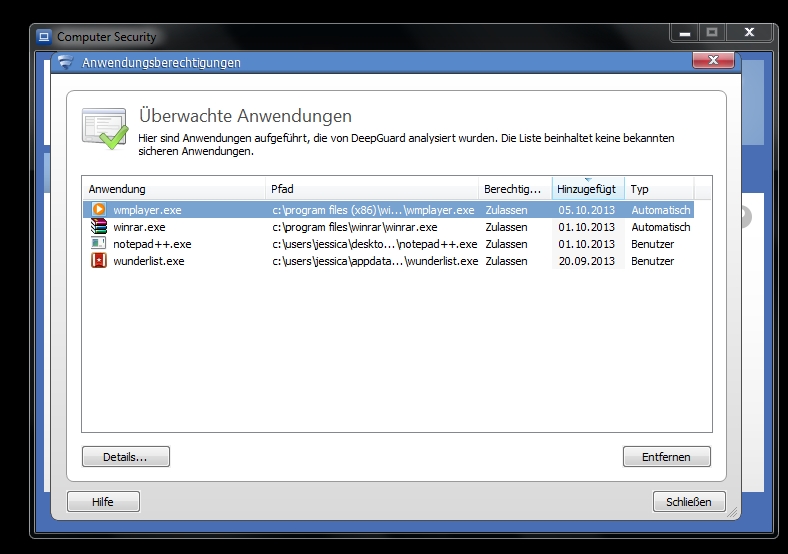Select the notepad++.exe row name
Screen dimensions: 788x554
(x=152, y=244)
